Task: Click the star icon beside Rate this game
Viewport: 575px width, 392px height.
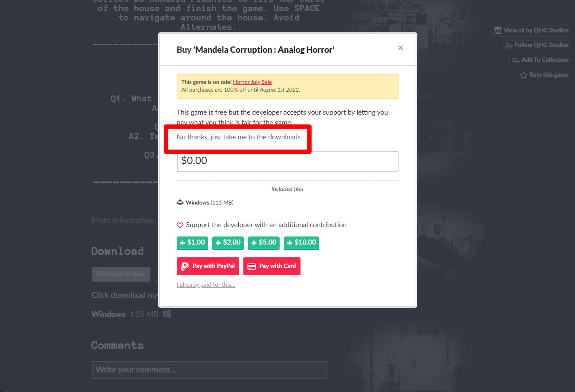Action: click(523, 75)
